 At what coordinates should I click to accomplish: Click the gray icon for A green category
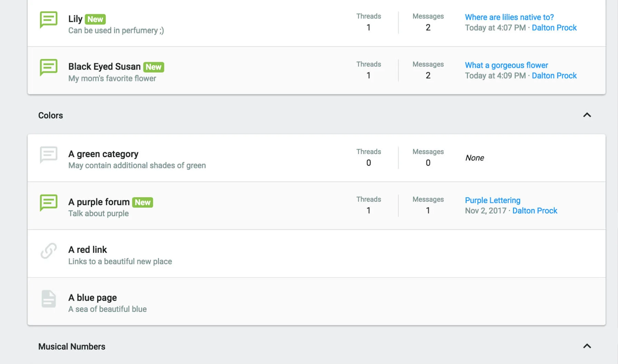coord(48,155)
